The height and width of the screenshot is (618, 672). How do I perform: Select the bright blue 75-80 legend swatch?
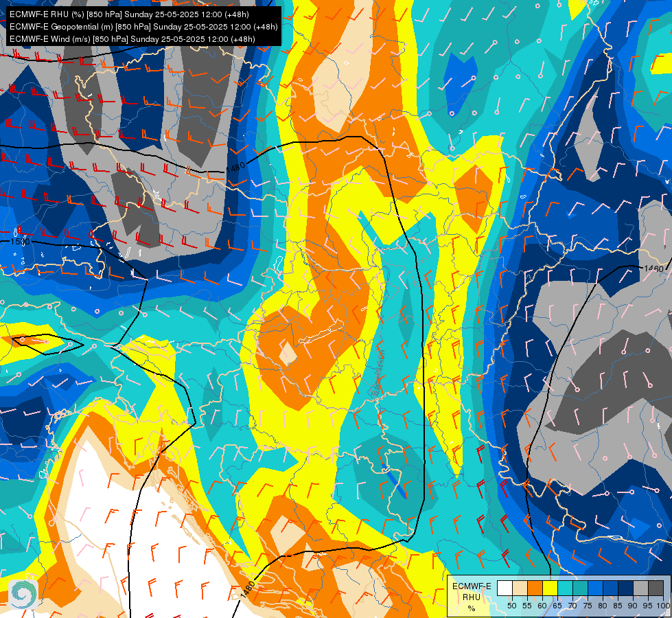point(595,588)
